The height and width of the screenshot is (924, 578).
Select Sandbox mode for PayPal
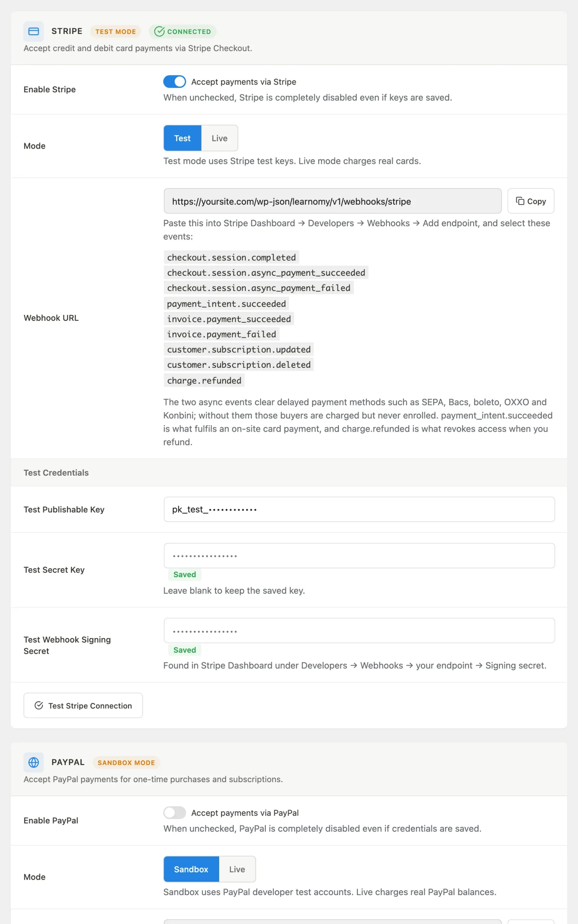191,869
